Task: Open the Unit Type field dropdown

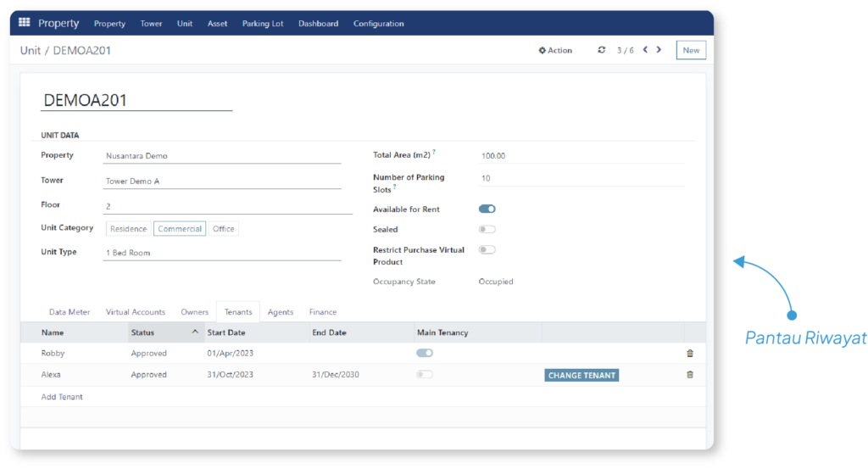Action: click(x=222, y=253)
